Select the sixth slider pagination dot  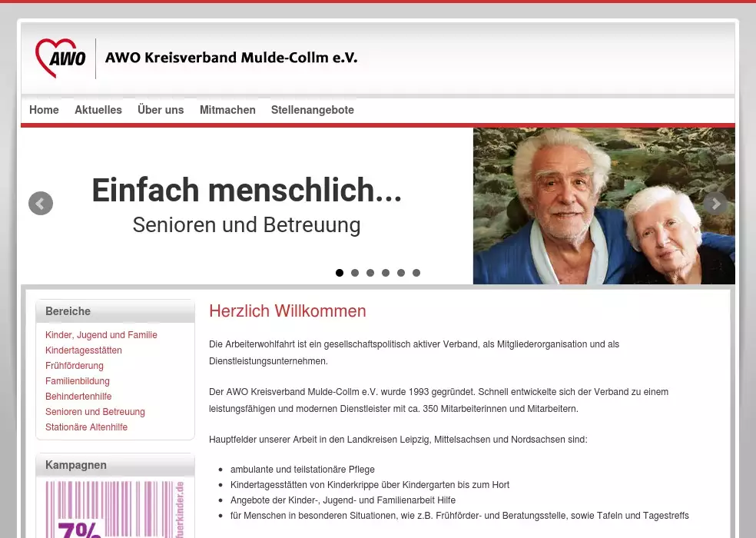pos(416,273)
